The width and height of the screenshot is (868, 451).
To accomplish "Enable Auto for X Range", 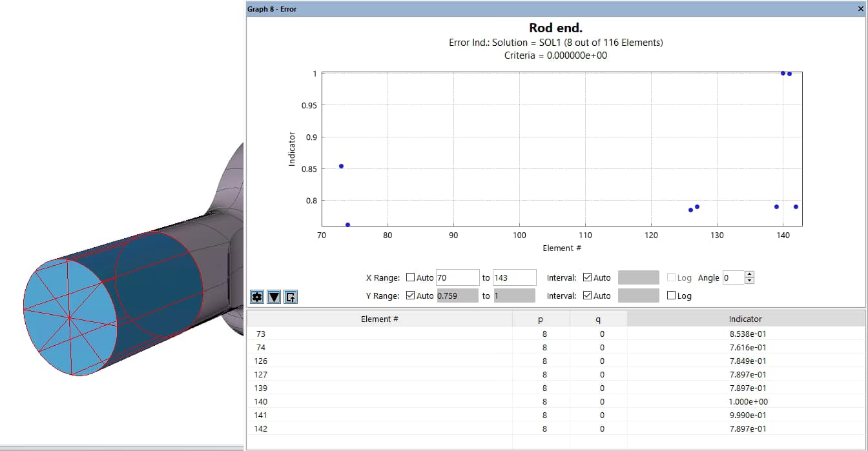I will pyautogui.click(x=411, y=278).
